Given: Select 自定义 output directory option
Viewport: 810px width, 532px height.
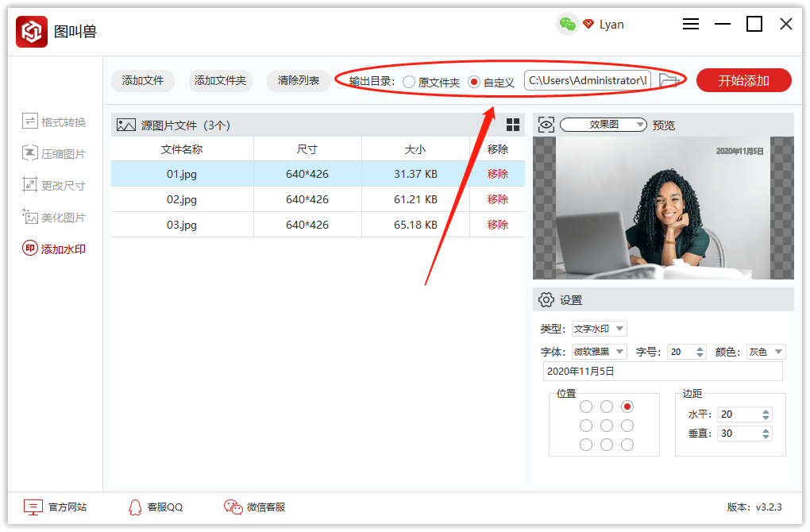Looking at the screenshot, I should coord(474,82).
